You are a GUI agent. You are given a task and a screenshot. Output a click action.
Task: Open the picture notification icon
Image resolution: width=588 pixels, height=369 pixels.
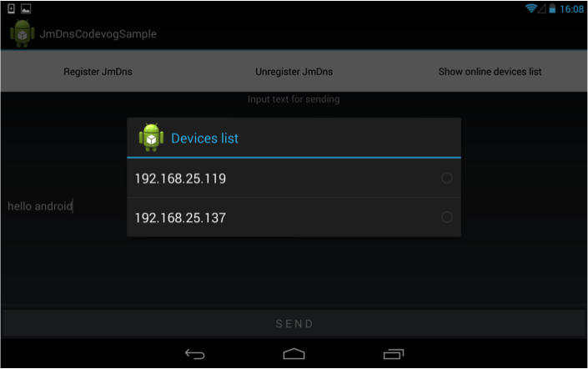pos(26,8)
